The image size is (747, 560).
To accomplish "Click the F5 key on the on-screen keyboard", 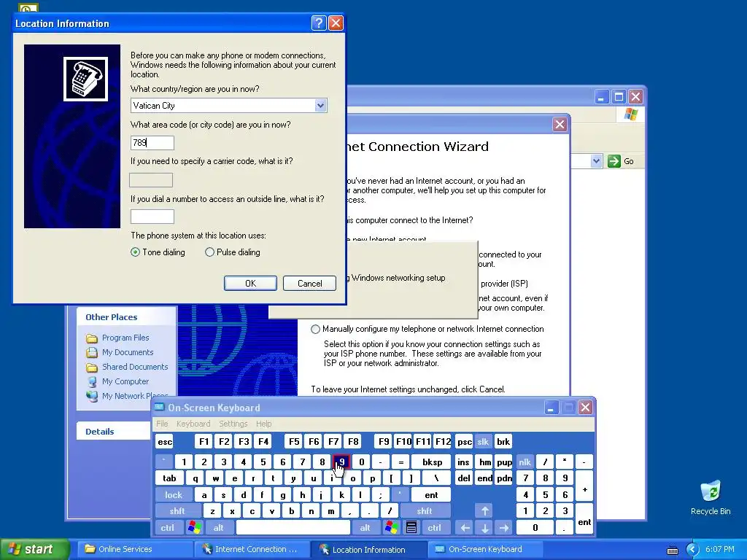I will pos(294,442).
